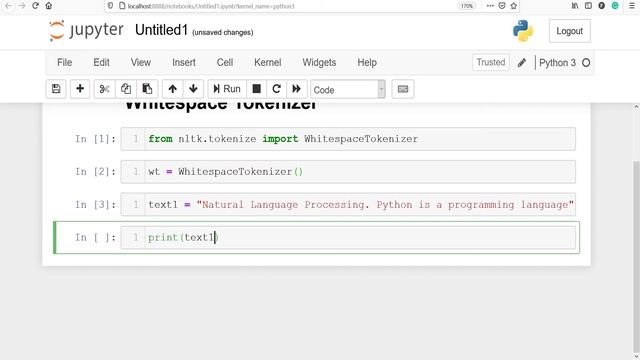Viewport: 640px width, 360px height.
Task: Click the (unsaved changes) status text
Action: point(223,32)
